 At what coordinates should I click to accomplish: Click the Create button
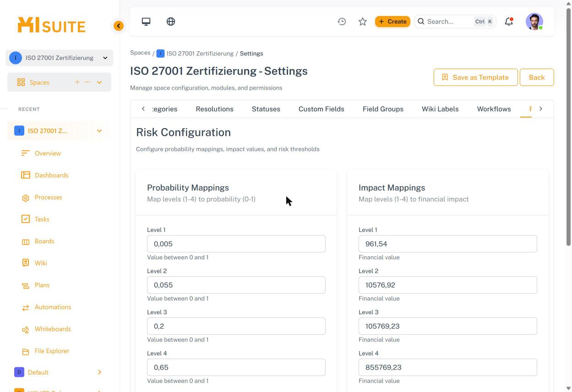pos(392,21)
